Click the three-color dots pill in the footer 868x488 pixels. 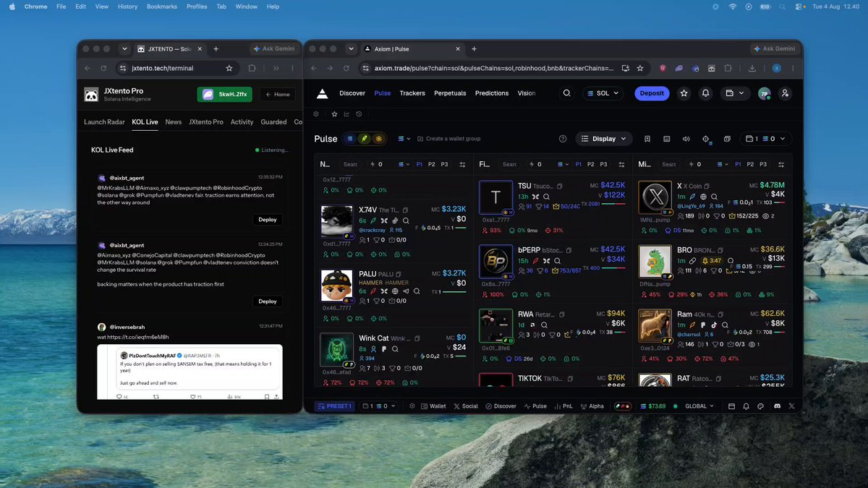622,406
